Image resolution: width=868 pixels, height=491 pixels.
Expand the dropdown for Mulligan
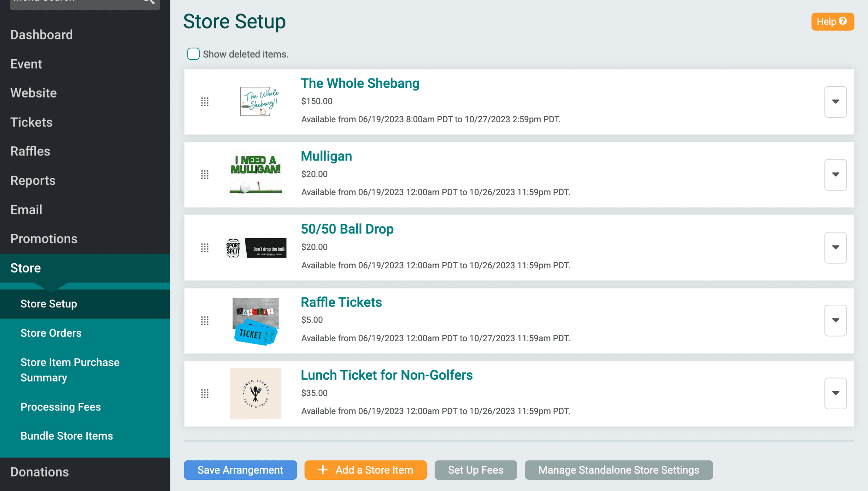tap(835, 175)
